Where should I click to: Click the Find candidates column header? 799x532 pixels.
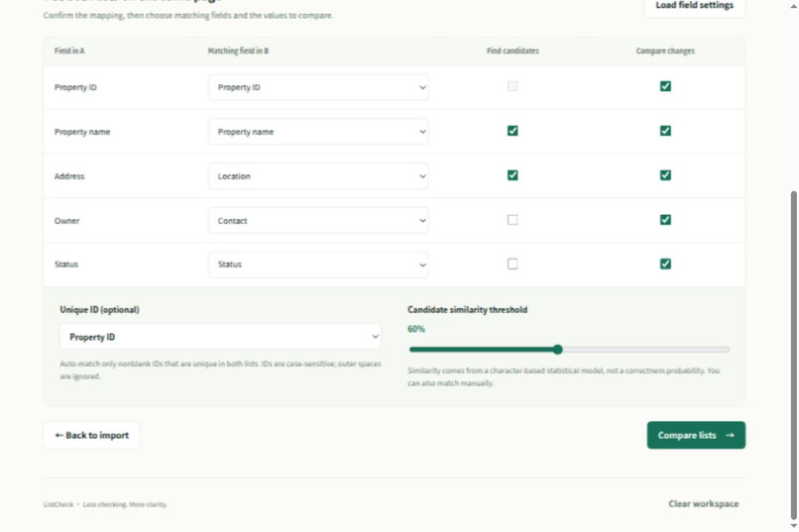tap(513, 51)
